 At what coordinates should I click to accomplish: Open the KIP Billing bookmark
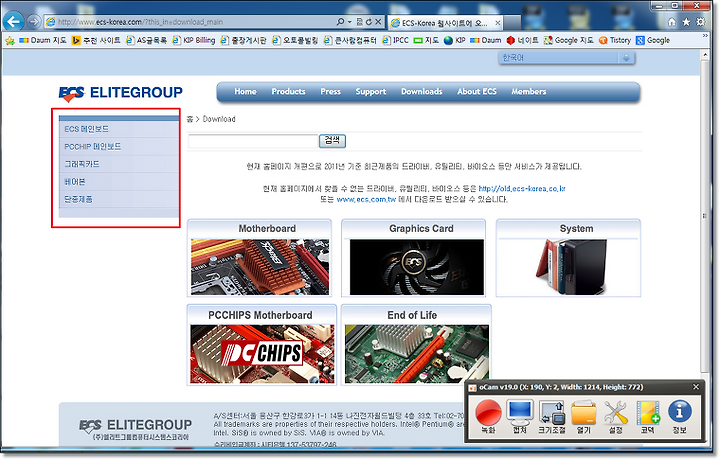pos(193,40)
